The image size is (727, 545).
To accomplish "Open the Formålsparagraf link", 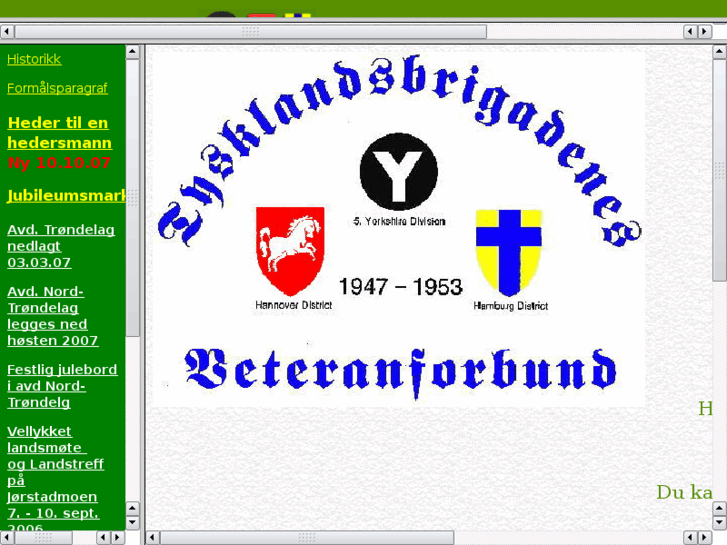I will pyautogui.click(x=57, y=88).
